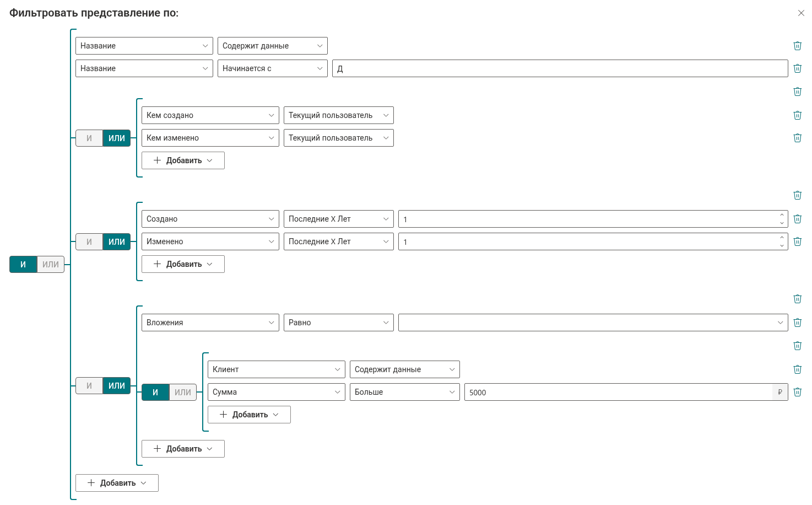Screen dimensions: 812x505
Task: Delete the Название Начинается с condition row
Action: (797, 68)
